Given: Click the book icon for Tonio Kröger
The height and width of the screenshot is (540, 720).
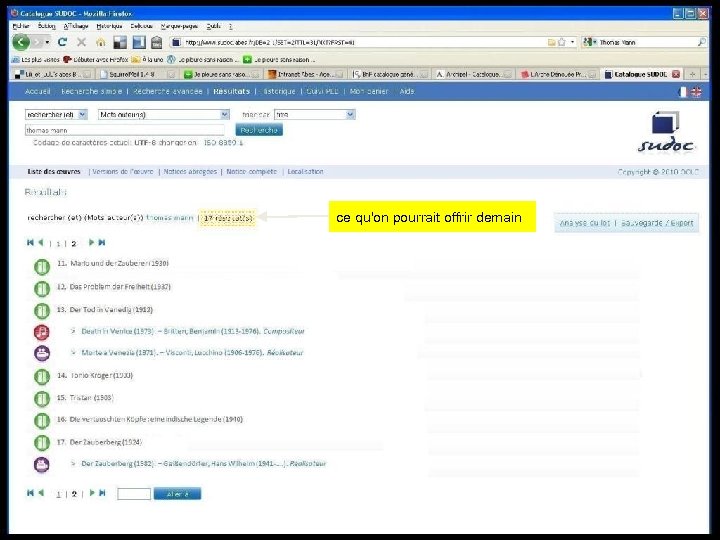Looking at the screenshot, I should click(x=42, y=377).
